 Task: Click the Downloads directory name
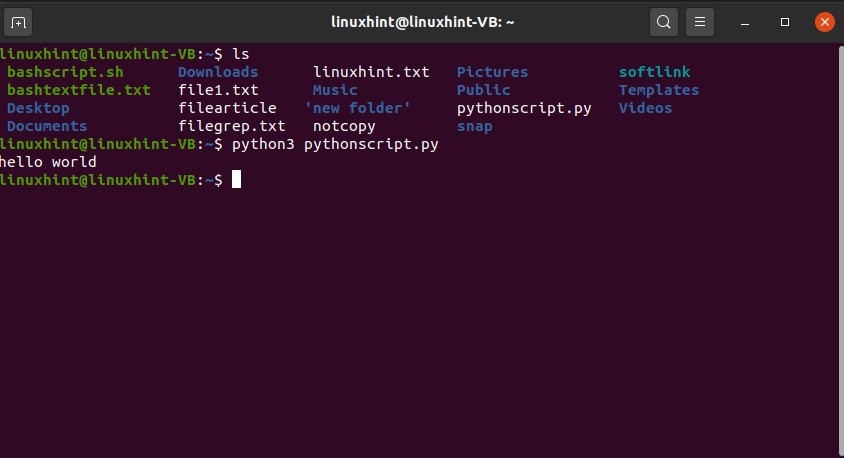[x=218, y=72]
